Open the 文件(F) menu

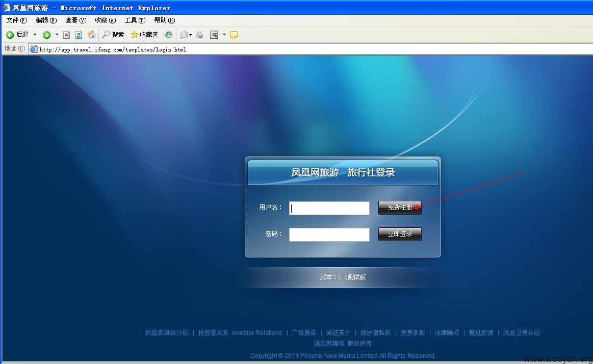[x=17, y=20]
